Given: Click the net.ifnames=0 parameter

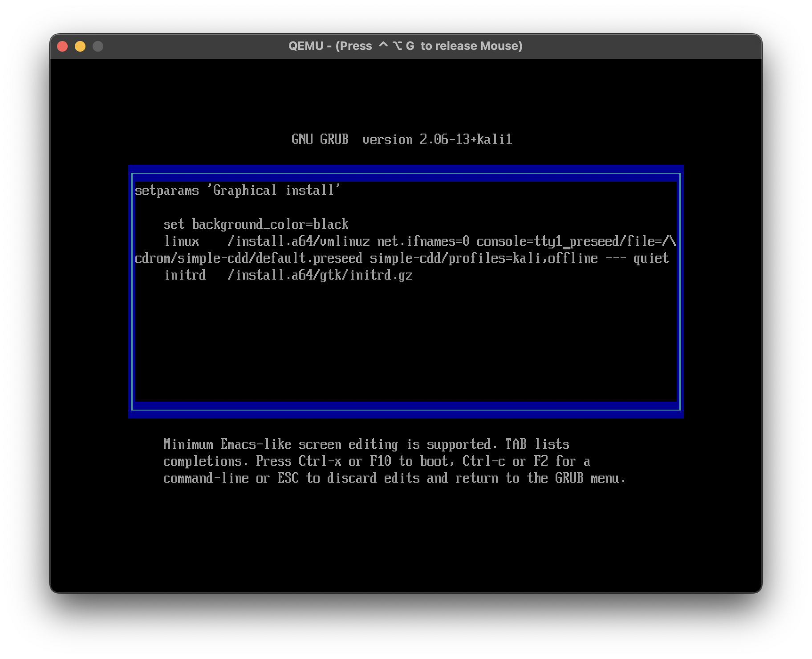Looking at the screenshot, I should click(423, 241).
